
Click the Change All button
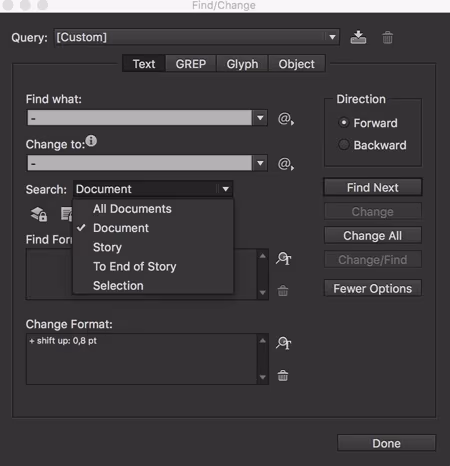373,236
